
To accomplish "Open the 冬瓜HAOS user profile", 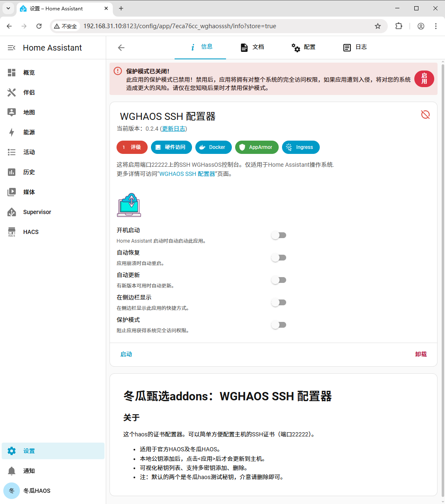I will click(x=53, y=491).
